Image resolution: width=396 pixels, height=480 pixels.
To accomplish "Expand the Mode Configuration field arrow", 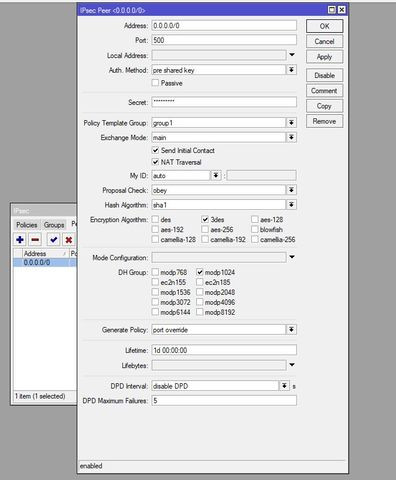I will (292, 257).
